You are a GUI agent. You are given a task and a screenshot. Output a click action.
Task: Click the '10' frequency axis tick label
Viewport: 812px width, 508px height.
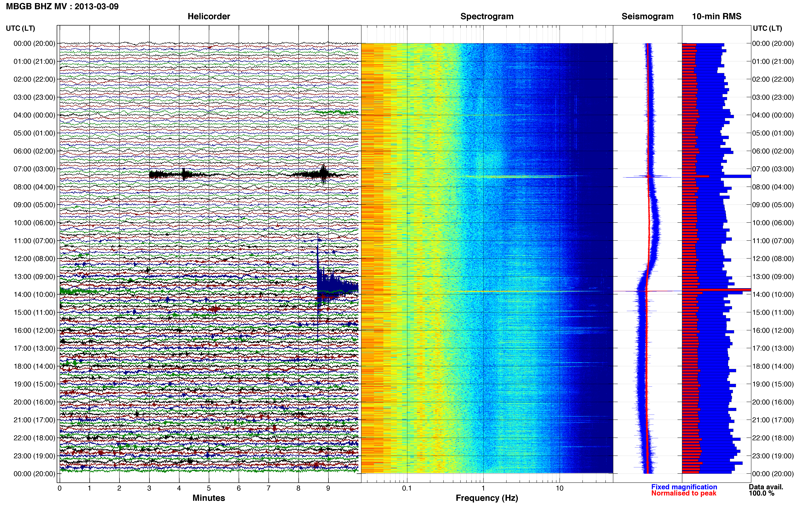pos(559,488)
